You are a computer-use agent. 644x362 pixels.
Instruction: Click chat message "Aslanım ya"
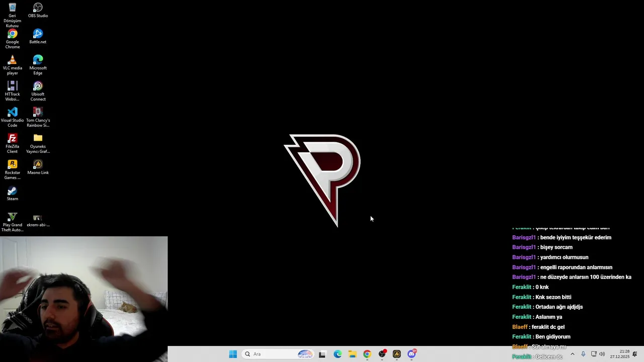point(548,317)
